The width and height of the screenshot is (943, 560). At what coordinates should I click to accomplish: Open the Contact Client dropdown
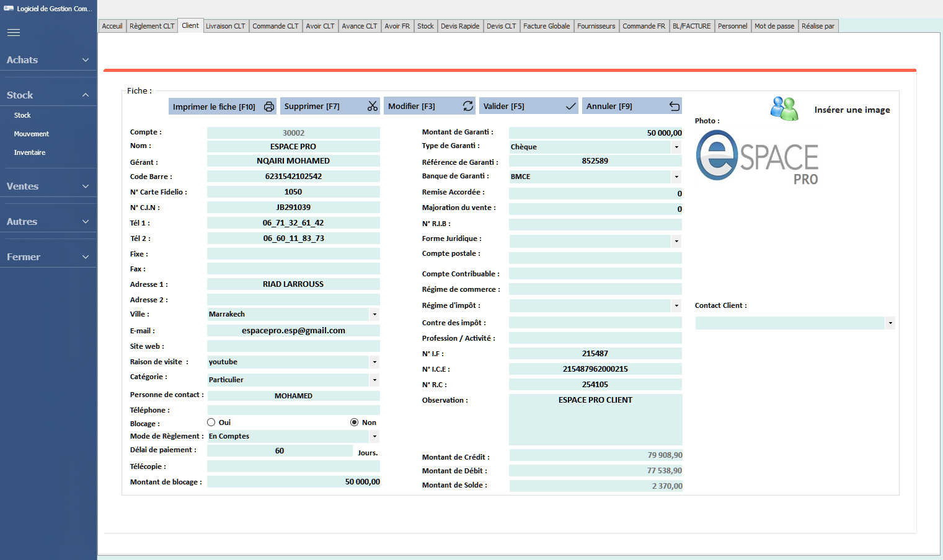890,323
